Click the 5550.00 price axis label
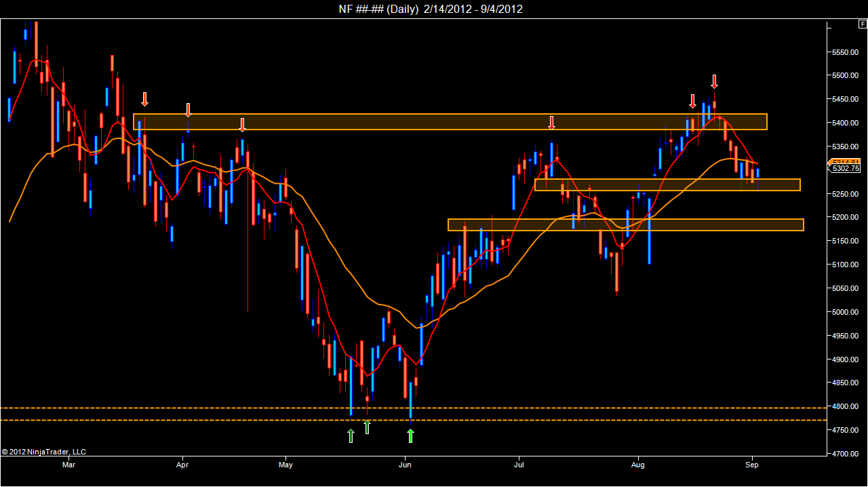 [x=846, y=52]
